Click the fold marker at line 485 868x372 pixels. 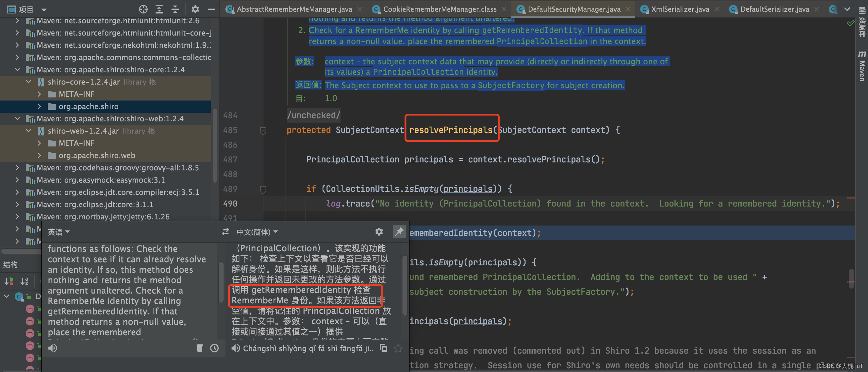click(263, 131)
